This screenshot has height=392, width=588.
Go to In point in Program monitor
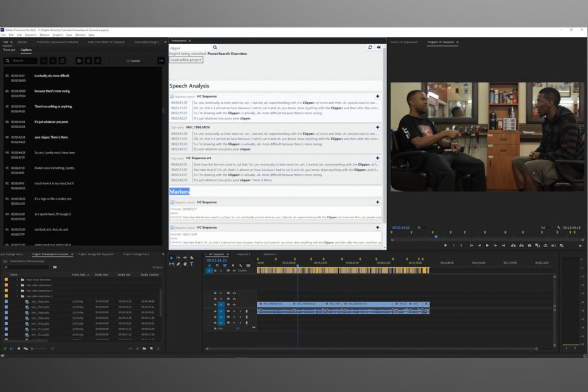pyautogui.click(x=471, y=245)
